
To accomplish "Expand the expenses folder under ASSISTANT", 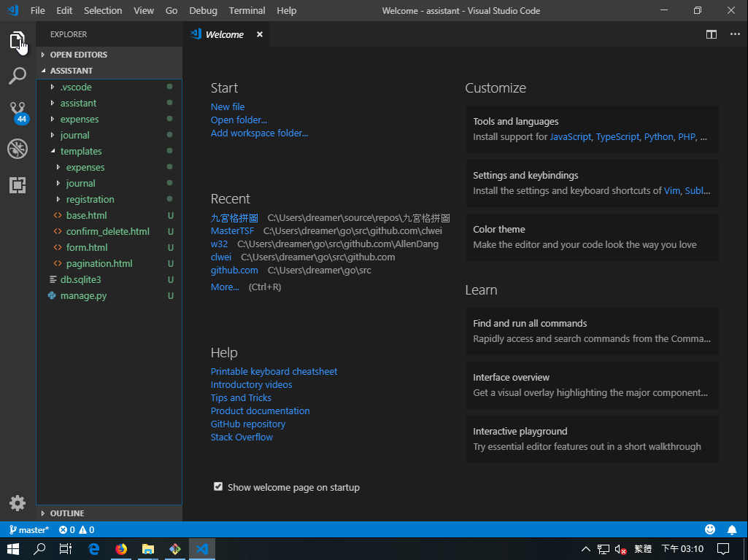I will pyautogui.click(x=79, y=119).
